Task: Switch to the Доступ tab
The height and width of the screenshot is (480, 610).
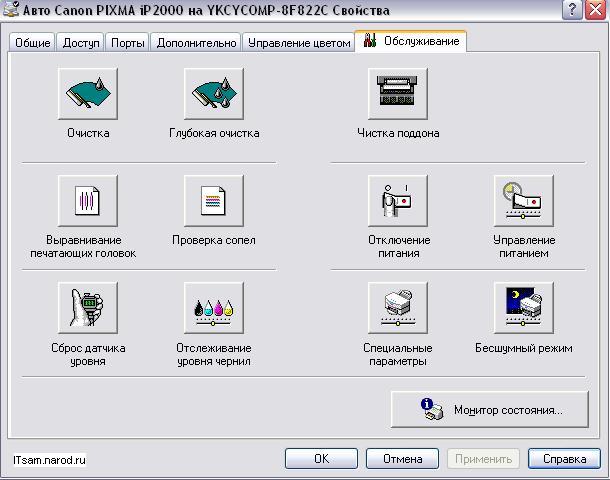Action: pos(81,43)
